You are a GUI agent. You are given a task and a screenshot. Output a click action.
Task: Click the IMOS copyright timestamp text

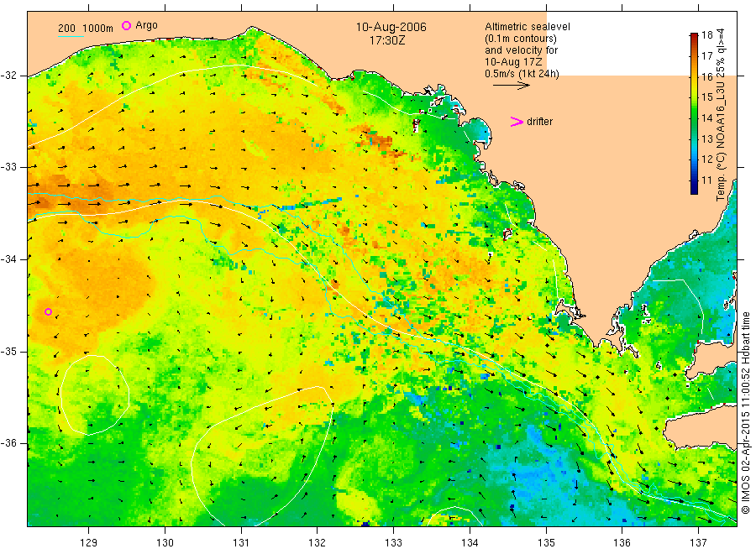coord(746,412)
